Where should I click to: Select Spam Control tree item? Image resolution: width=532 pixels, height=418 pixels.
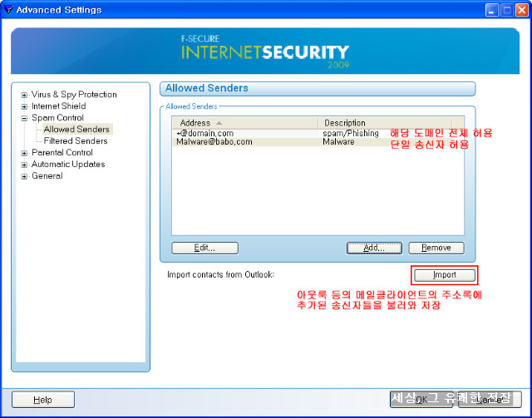click(x=57, y=118)
